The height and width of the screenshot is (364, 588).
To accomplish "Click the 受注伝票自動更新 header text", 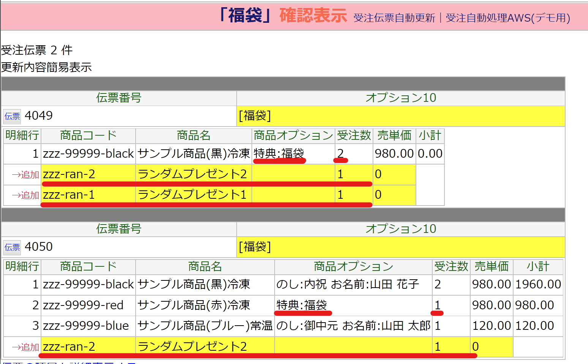I will [x=394, y=18].
